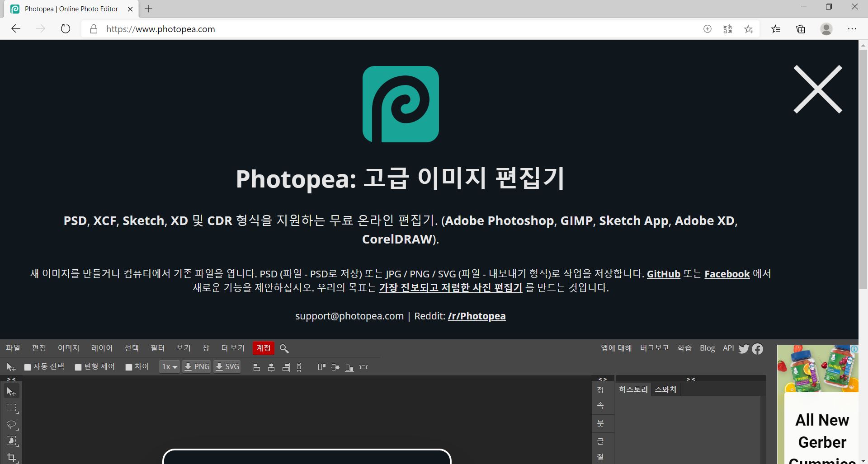Screen dimensions: 868x464
Task: Collapse the left toolbar with >< handle
Action: 11,379
